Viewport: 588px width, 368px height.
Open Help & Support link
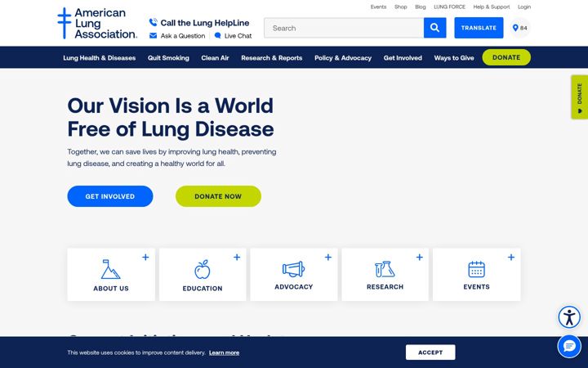[x=492, y=7]
